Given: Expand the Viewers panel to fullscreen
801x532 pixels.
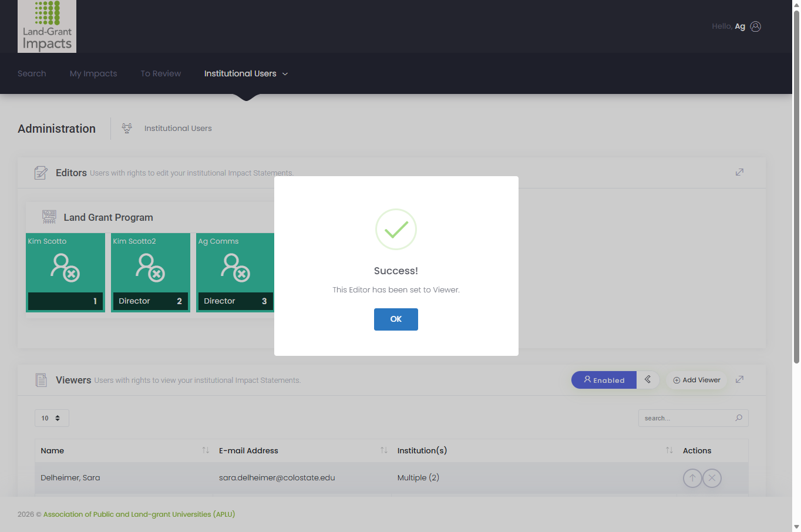Looking at the screenshot, I should coord(739,379).
